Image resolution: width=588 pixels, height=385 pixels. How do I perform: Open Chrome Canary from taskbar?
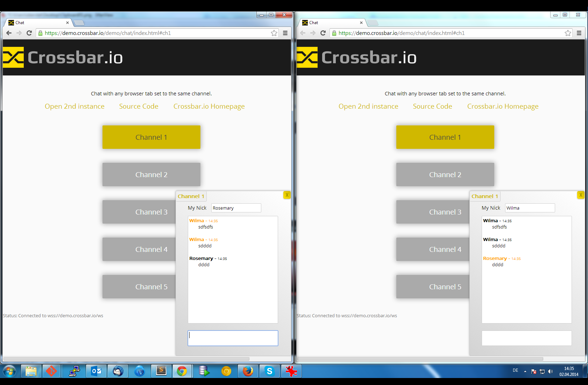[226, 371]
